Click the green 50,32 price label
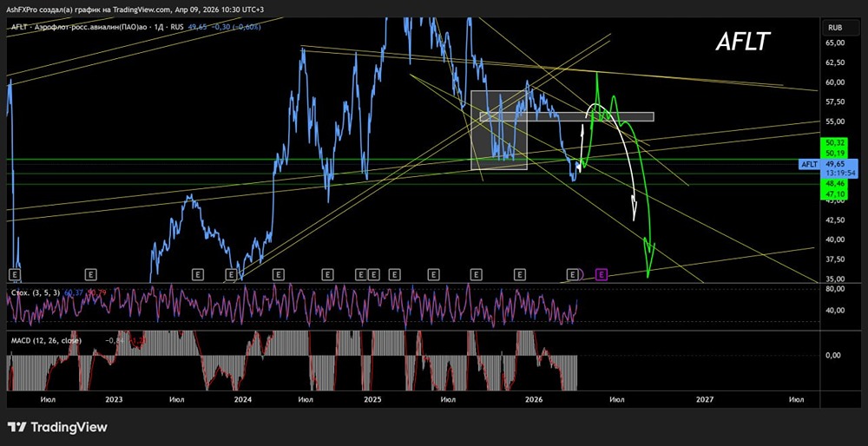The width and height of the screenshot is (868, 446). (x=835, y=143)
